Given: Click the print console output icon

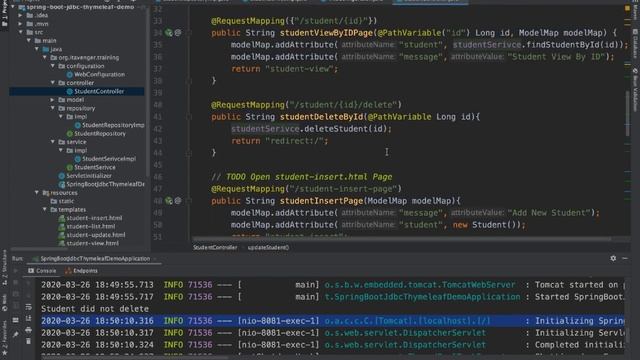Looking at the screenshot, I should pos(29,329).
